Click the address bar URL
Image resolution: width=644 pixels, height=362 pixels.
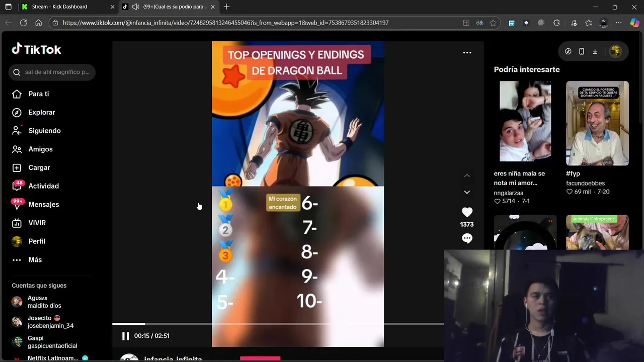[225, 23]
